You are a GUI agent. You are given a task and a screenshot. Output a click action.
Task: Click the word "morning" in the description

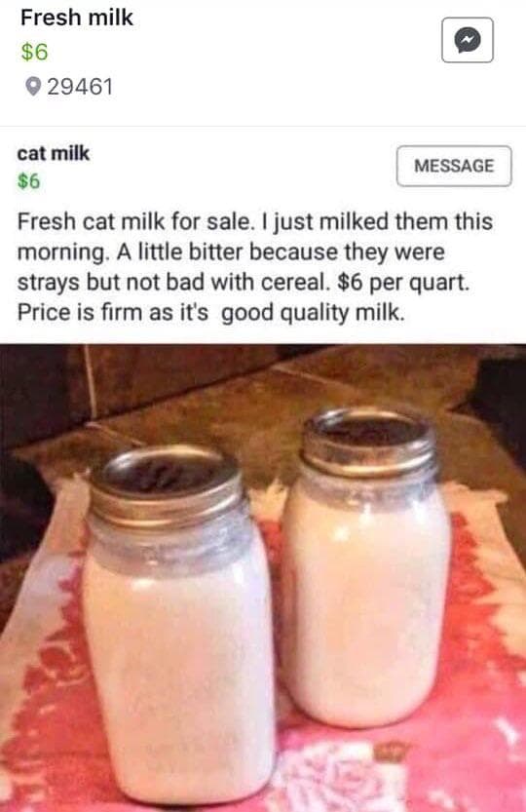pos(60,252)
